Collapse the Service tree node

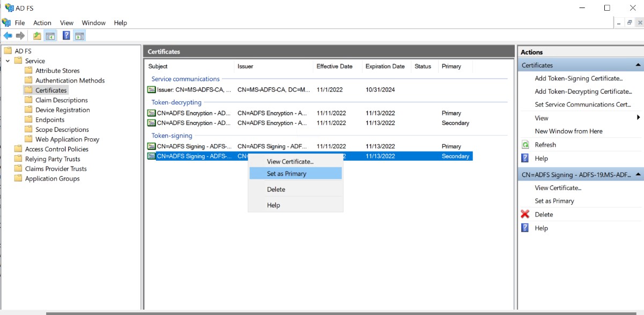click(8, 61)
